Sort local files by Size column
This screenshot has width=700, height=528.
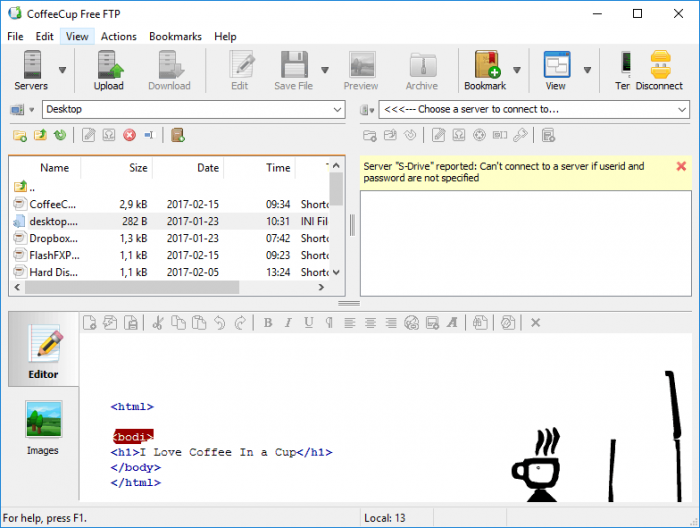tap(117, 168)
